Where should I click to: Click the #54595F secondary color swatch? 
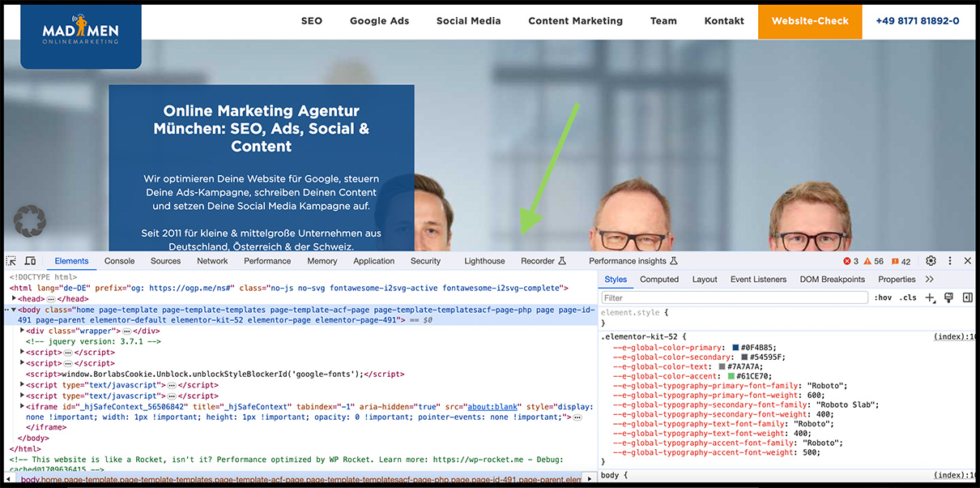tap(744, 357)
